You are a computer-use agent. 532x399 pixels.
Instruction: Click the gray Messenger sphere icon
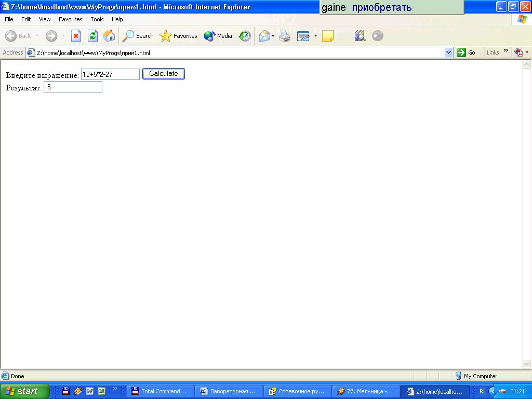pyautogui.click(x=378, y=36)
